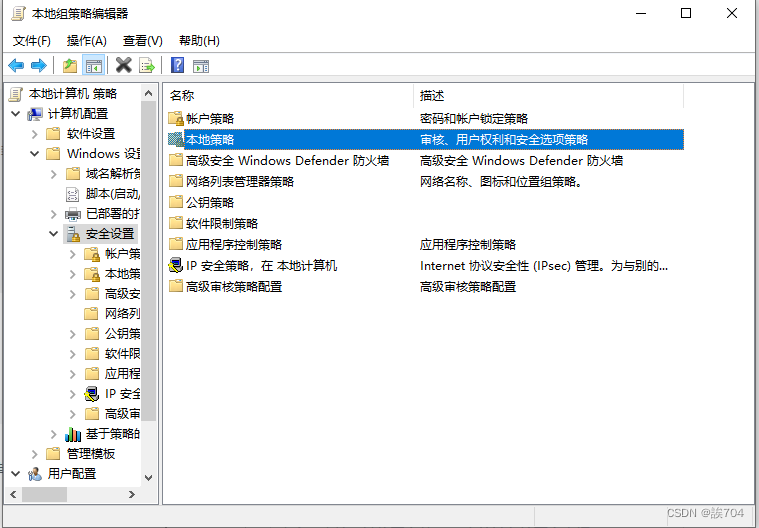Click the 高级审核策略配置 description cell
This screenshot has width=759, height=528.
click(468, 287)
